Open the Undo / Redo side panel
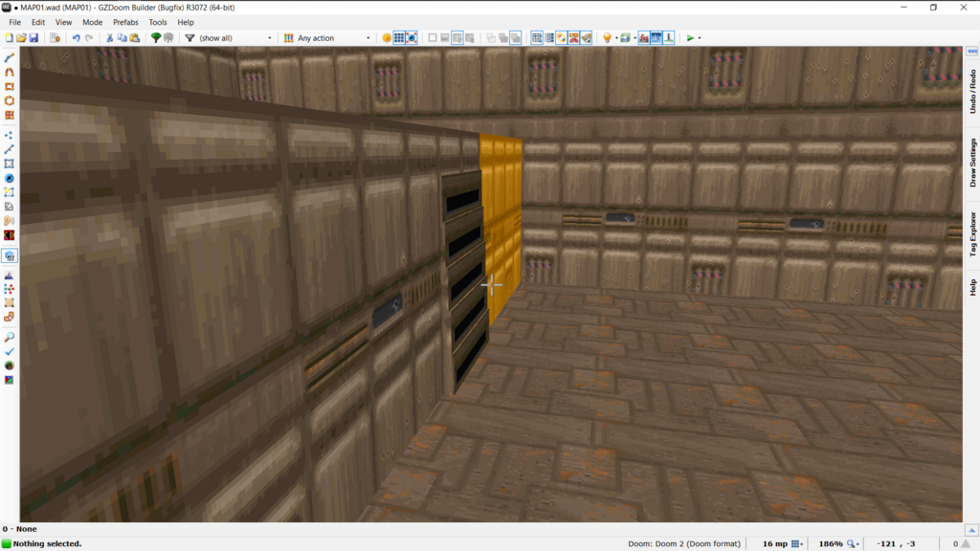 coord(972,91)
